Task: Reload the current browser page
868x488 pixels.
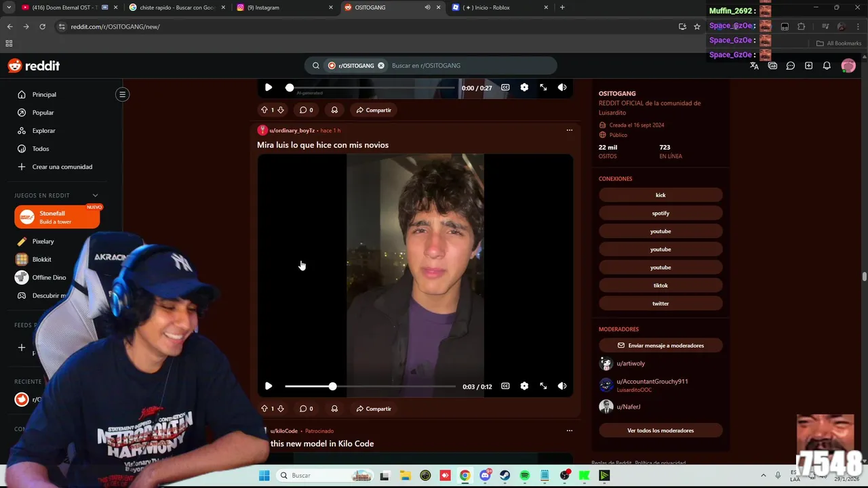Action: pyautogui.click(x=42, y=26)
